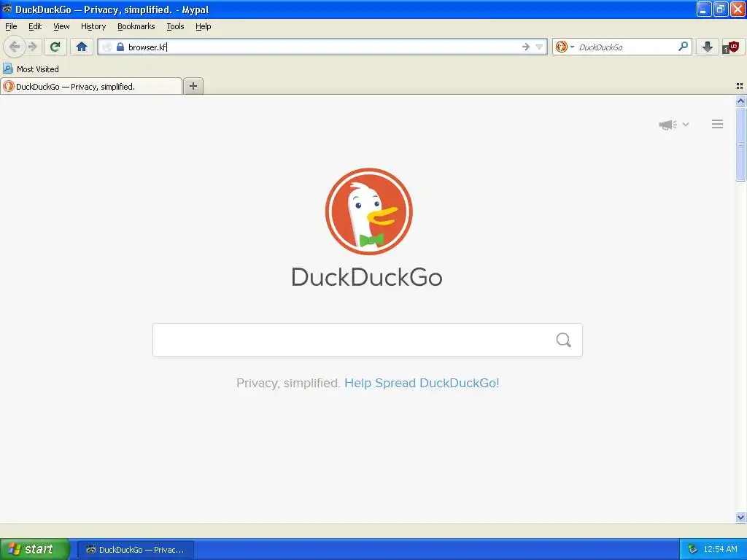Open the Tools menu
The width and height of the screenshot is (747, 560).
pos(175,26)
